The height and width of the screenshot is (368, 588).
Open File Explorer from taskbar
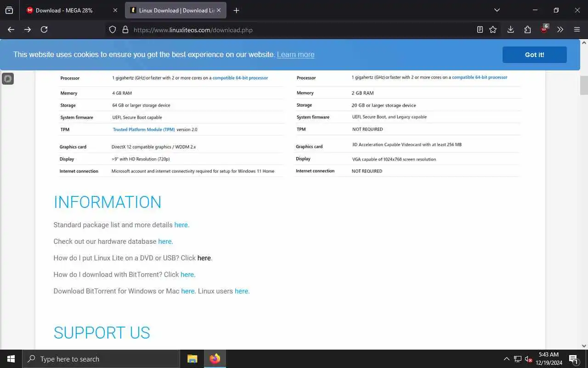pos(192,359)
